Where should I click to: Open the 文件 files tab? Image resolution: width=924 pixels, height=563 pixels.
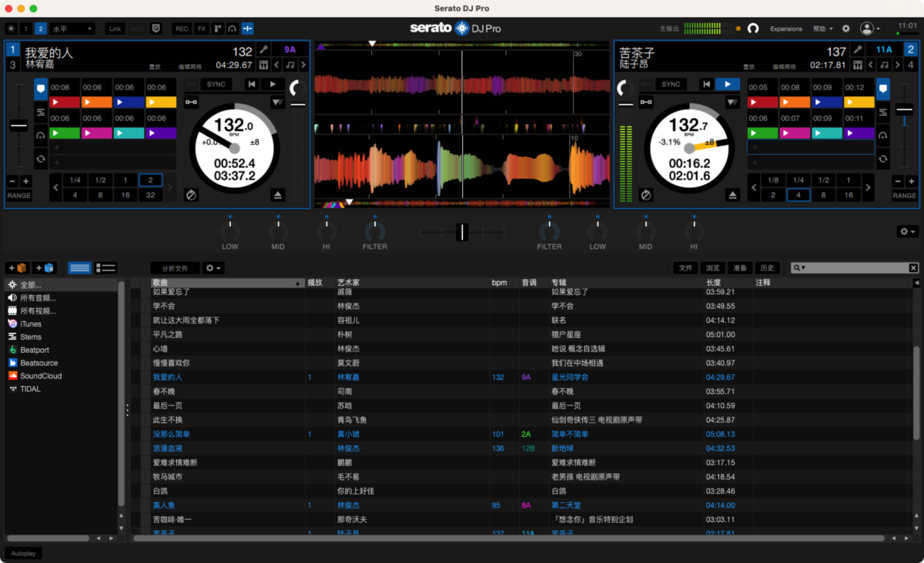[685, 268]
